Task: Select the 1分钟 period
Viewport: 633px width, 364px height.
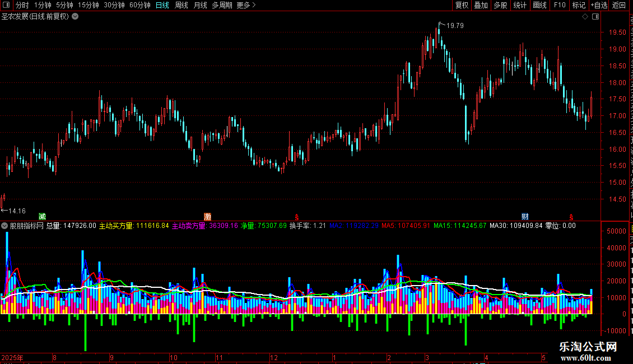Action: pos(43,5)
